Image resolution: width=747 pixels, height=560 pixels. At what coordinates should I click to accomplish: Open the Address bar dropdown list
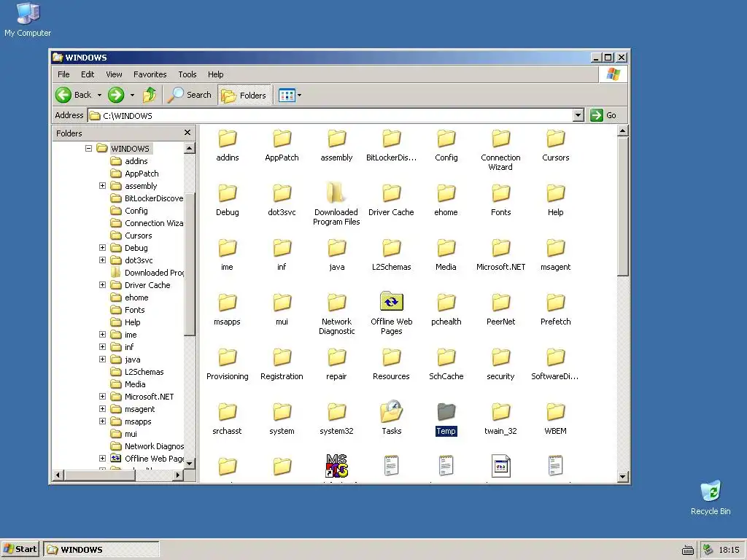(x=578, y=115)
